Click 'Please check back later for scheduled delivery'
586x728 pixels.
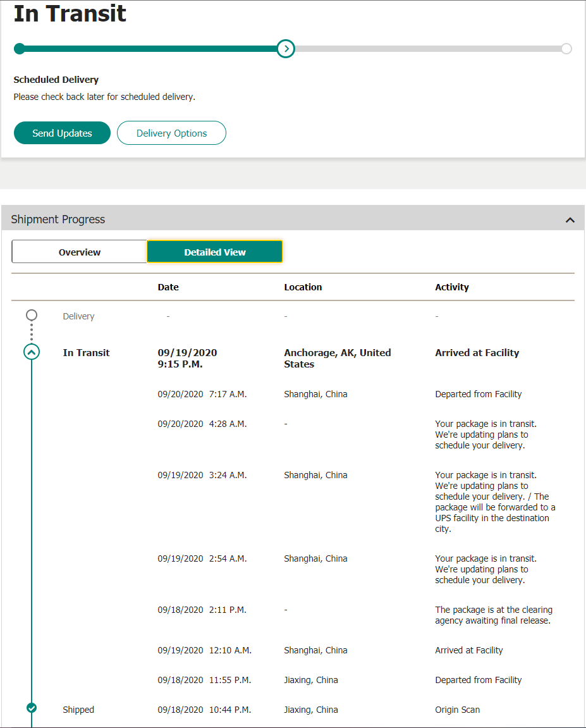104,97
